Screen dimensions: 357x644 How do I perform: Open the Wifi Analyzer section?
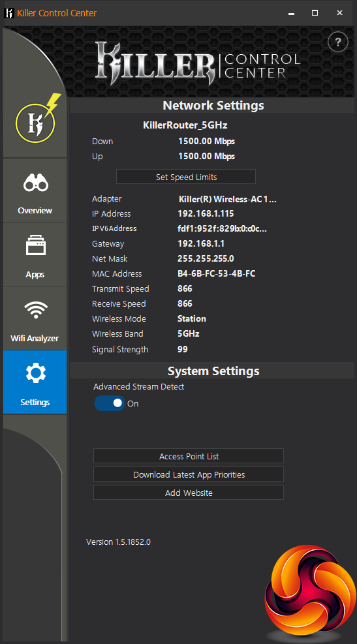point(35,318)
